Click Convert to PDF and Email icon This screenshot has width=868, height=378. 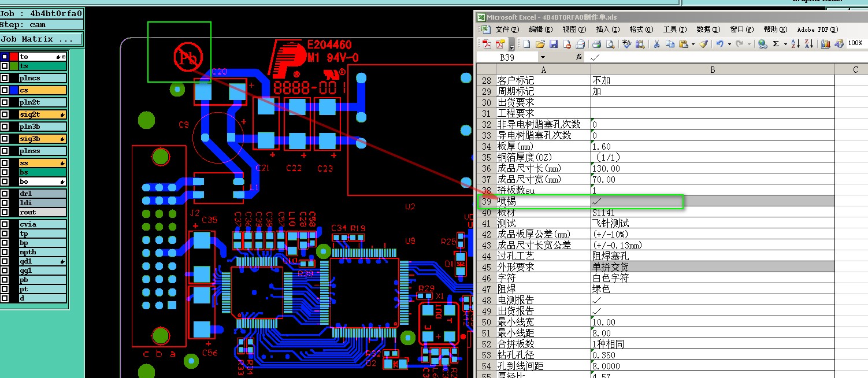[500, 44]
